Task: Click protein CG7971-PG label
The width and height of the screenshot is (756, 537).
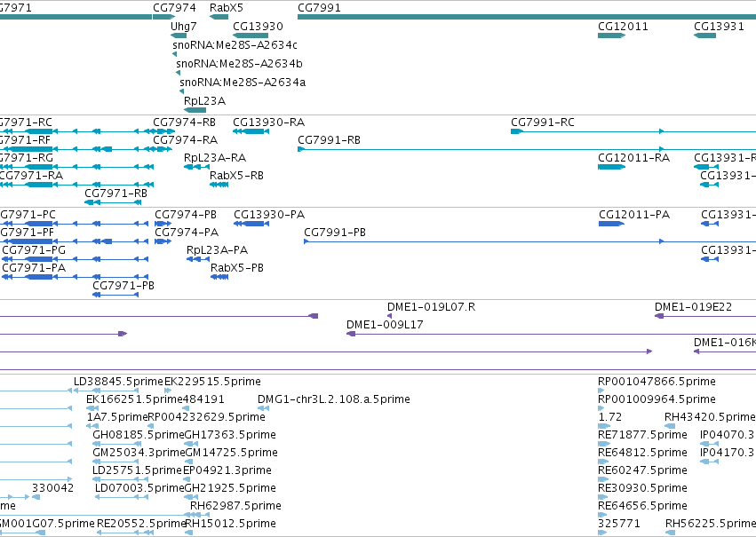Action: point(34,250)
